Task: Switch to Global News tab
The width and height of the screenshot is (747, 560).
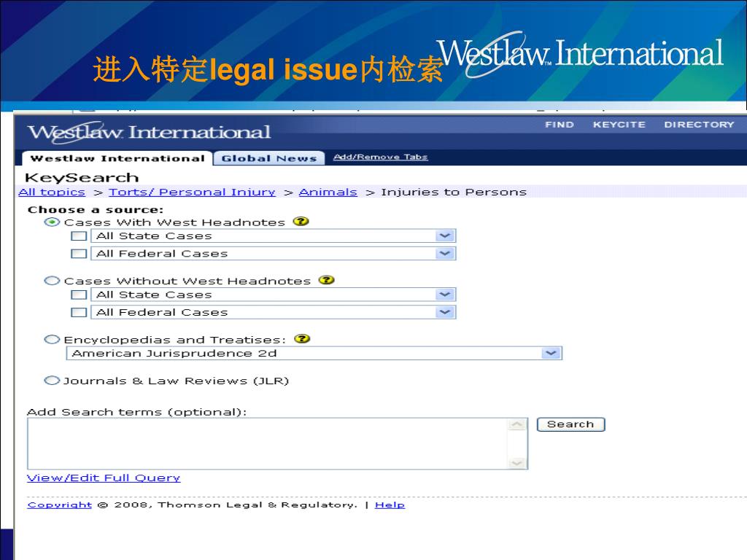Action: pyautogui.click(x=269, y=158)
